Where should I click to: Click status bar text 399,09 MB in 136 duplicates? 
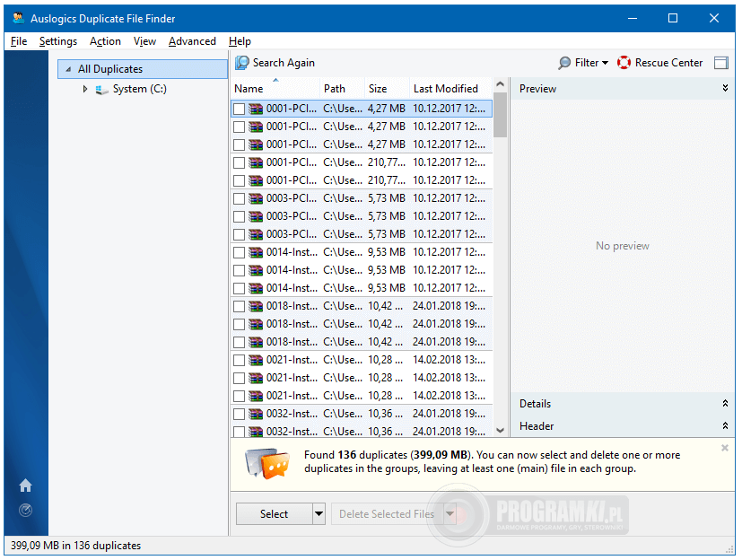[x=75, y=546]
